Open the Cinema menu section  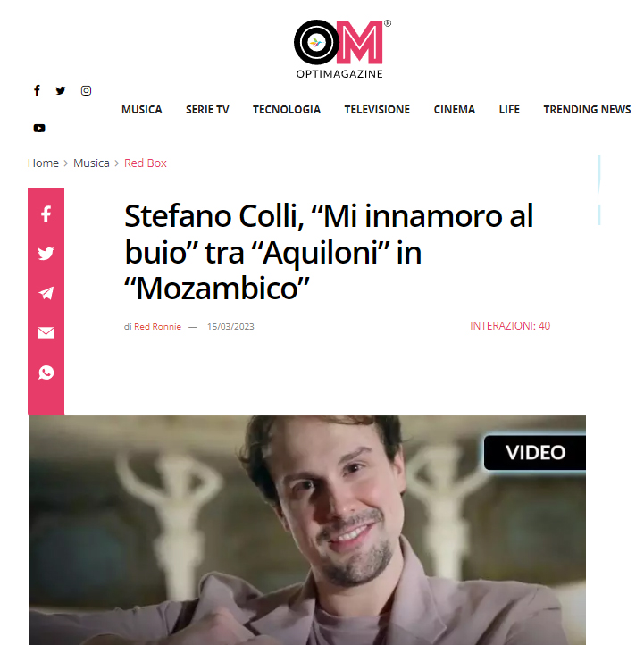pos(455,110)
